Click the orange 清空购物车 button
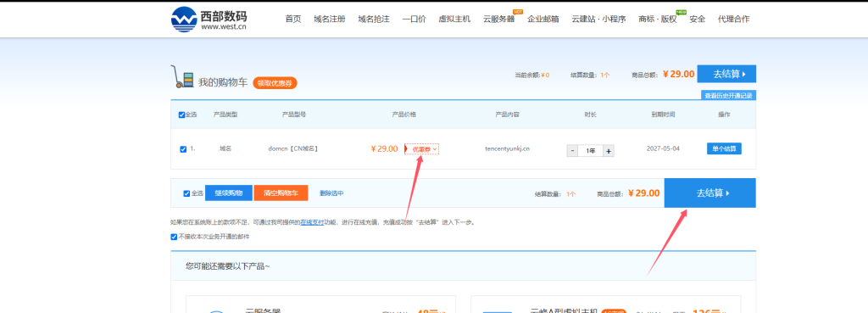868x313 pixels. (281, 193)
